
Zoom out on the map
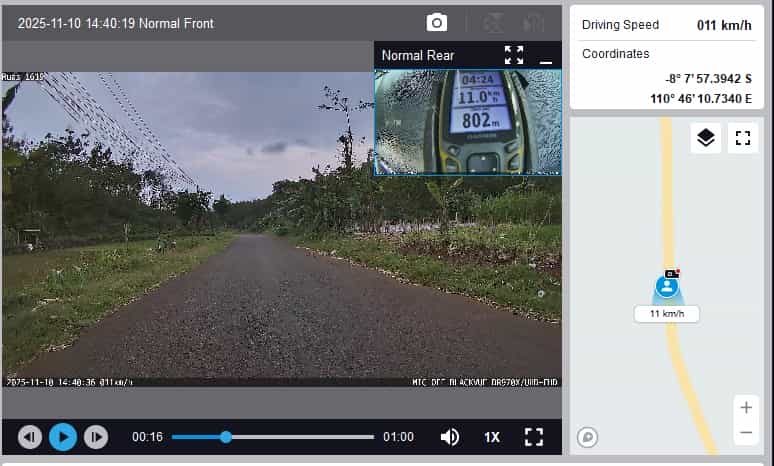745,433
